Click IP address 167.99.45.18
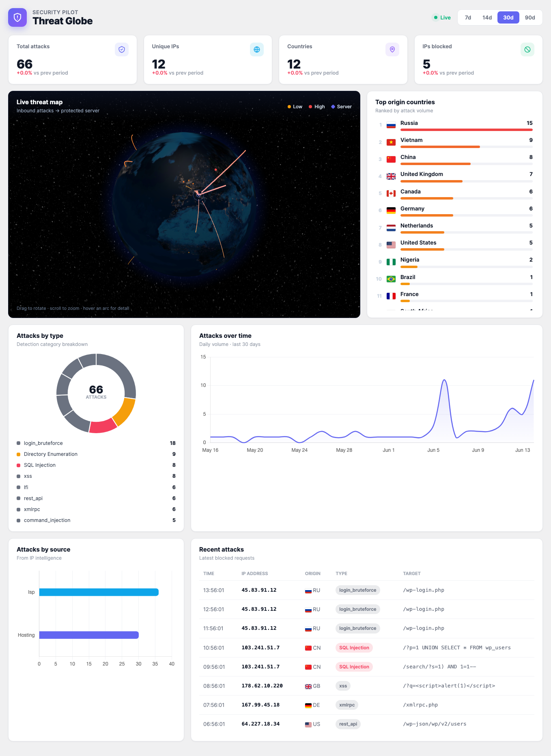The width and height of the screenshot is (551, 756). pyautogui.click(x=260, y=705)
